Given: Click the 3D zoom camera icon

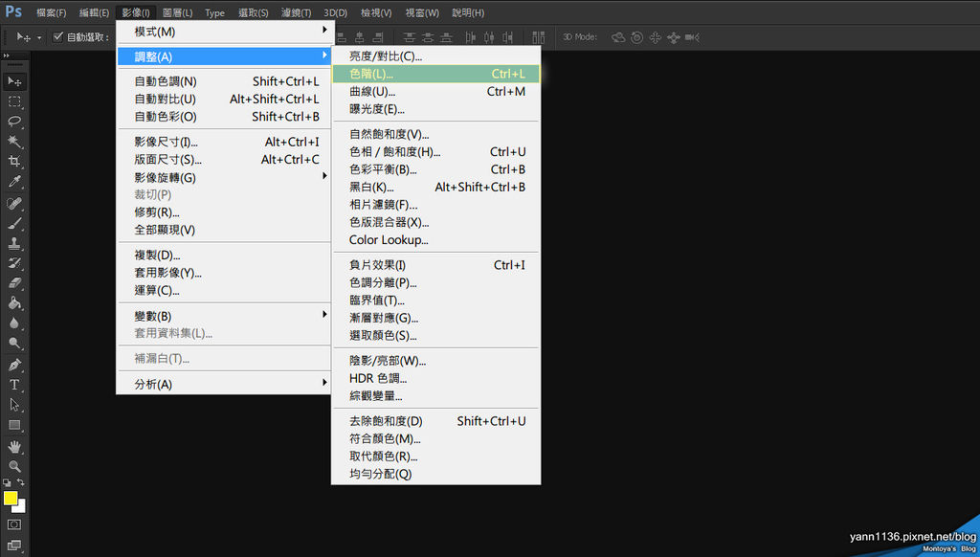Looking at the screenshot, I should (692, 37).
